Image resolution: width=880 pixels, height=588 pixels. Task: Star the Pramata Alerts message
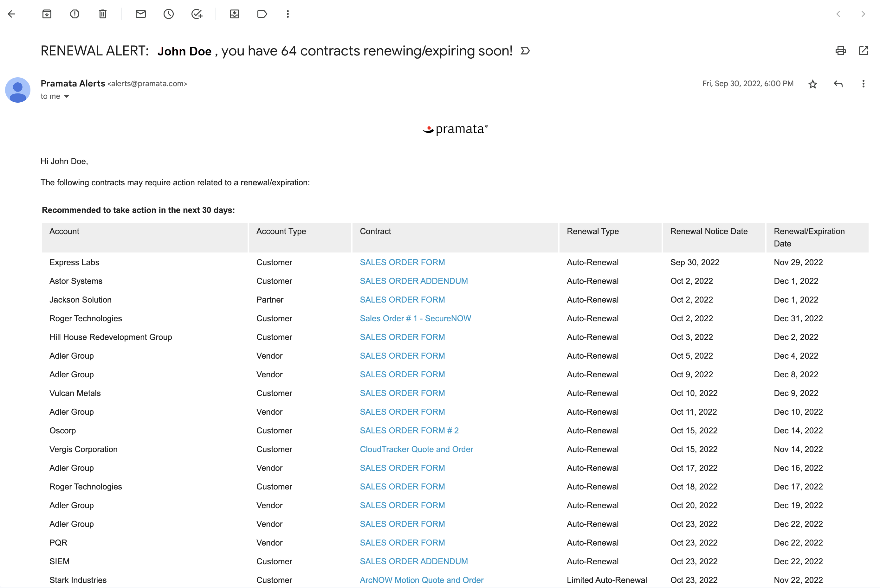(x=813, y=84)
